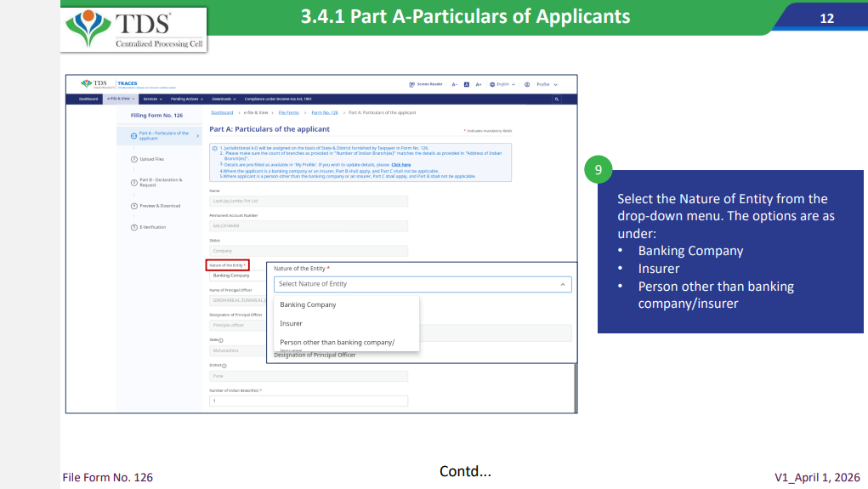Viewport: 868px width, 489px height.
Task: Click the step 2 Upload Files circle icon
Action: coord(134,159)
